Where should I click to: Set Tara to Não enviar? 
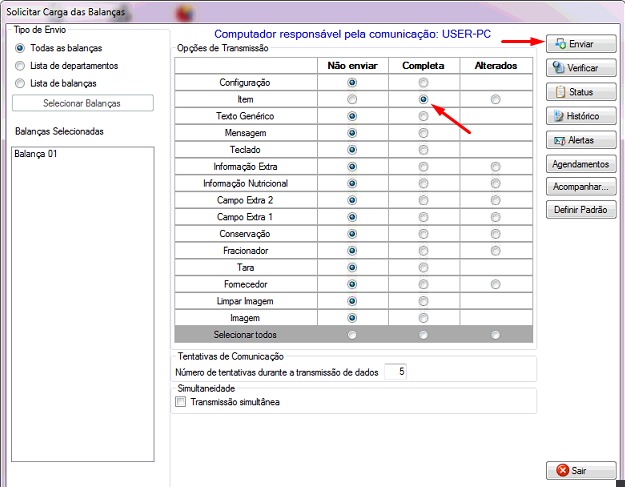pos(352,267)
